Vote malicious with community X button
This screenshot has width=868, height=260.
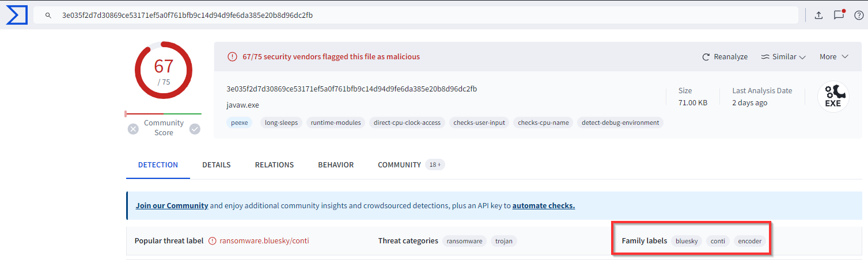(x=134, y=129)
